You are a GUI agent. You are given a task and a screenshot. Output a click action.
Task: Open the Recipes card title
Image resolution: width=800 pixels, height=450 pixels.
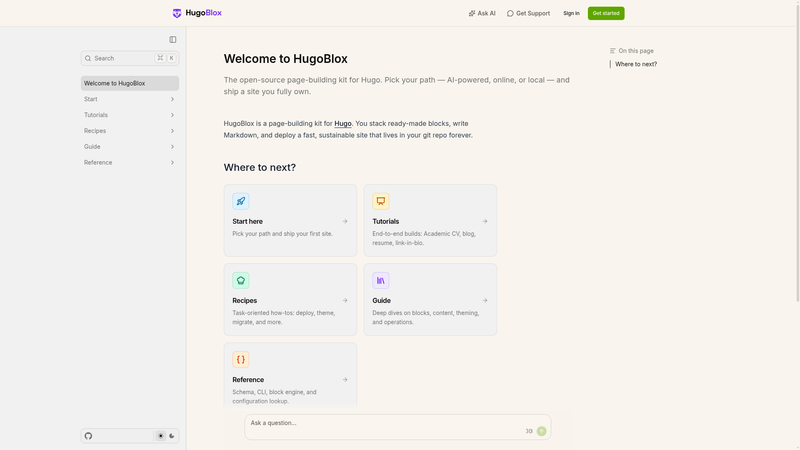(244, 301)
